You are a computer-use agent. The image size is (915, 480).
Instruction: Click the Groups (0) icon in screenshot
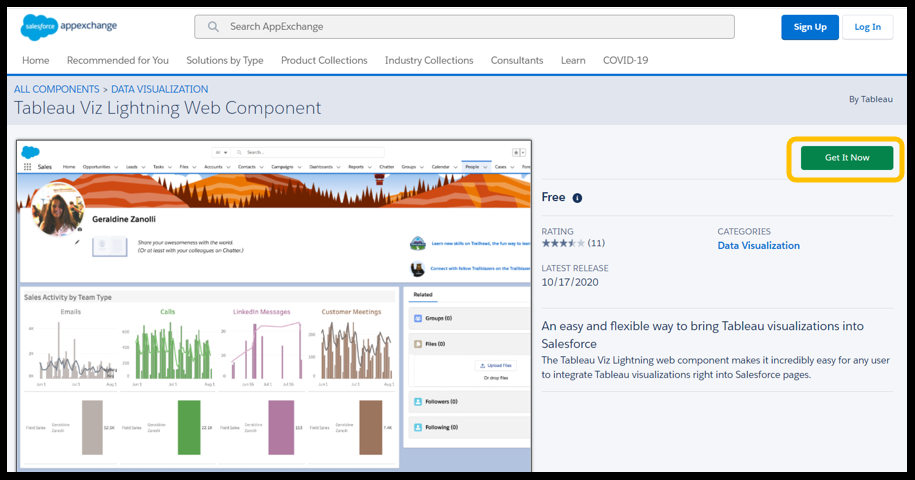point(418,318)
